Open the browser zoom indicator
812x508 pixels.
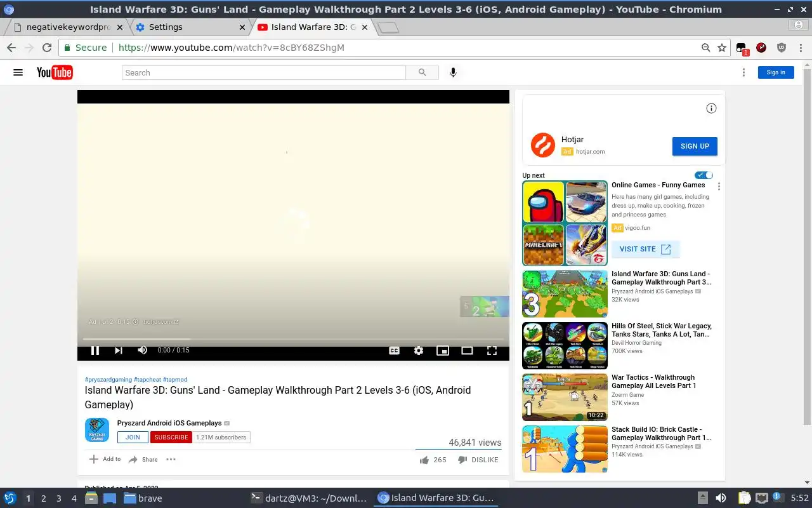(705, 48)
